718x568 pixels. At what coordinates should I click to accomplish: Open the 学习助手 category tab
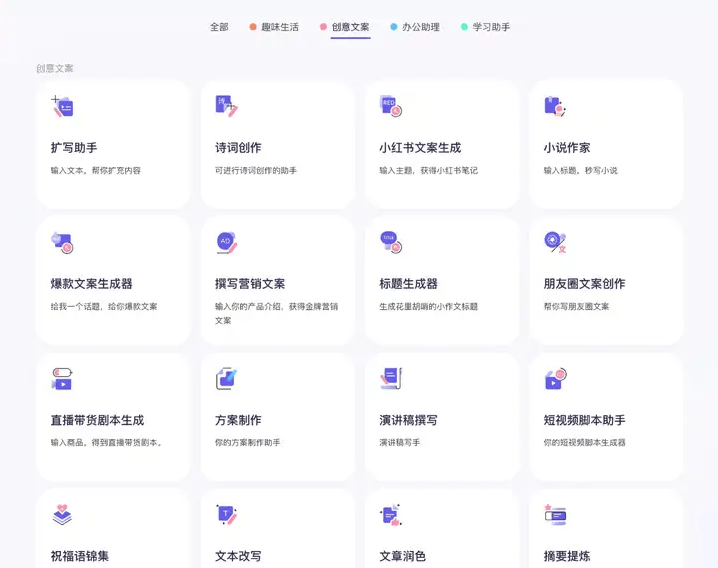point(491,27)
